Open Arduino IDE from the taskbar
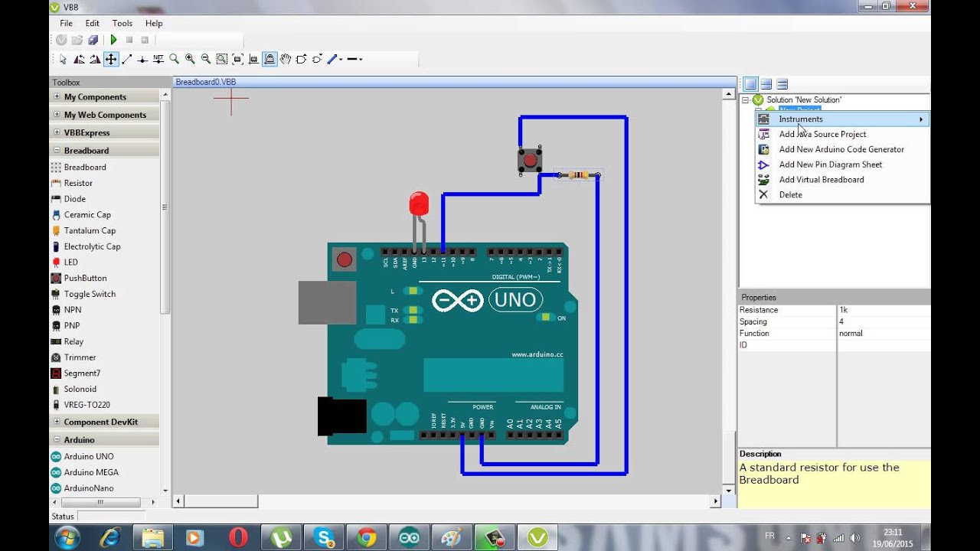The width and height of the screenshot is (980, 551). coord(410,538)
